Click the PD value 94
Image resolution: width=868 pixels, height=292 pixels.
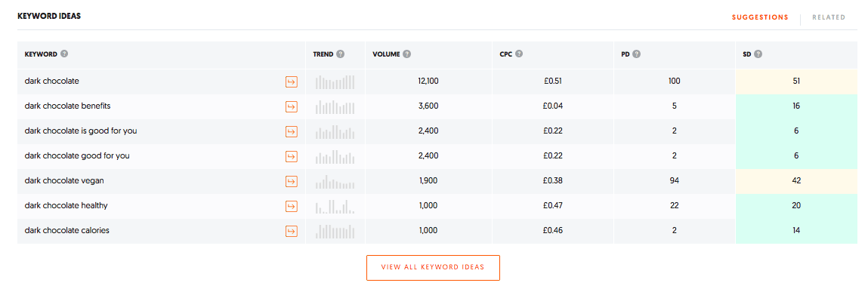point(675,181)
